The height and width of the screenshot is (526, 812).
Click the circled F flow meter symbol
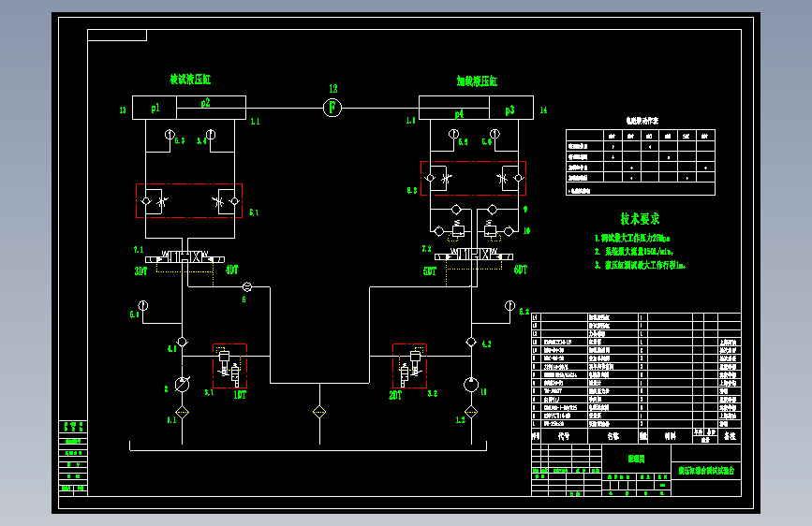coord(332,108)
